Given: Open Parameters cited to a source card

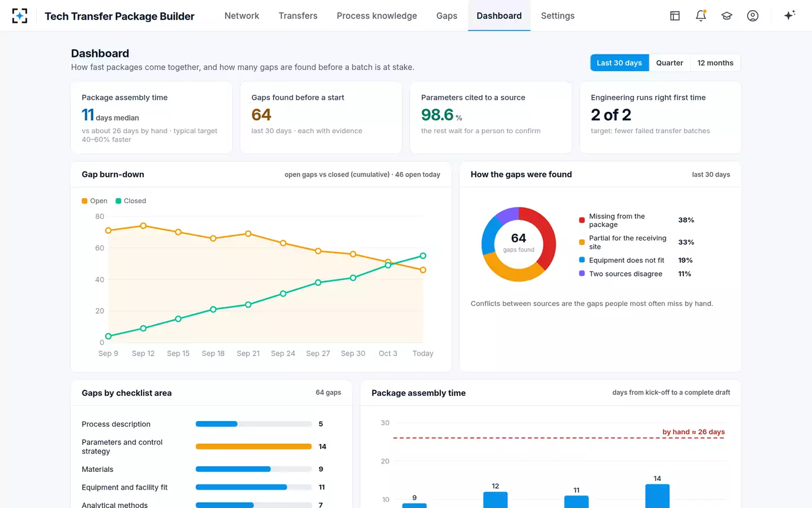Looking at the screenshot, I should (491, 117).
